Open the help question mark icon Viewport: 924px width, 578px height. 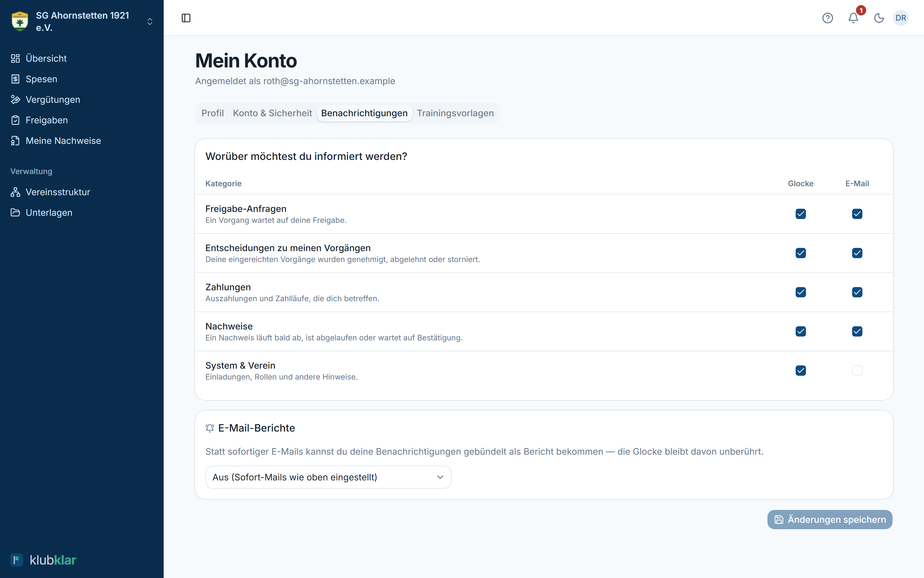pyautogui.click(x=827, y=18)
